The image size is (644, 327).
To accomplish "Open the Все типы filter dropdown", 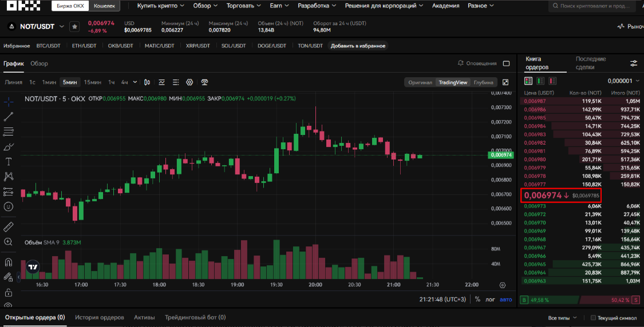I will 562,317.
